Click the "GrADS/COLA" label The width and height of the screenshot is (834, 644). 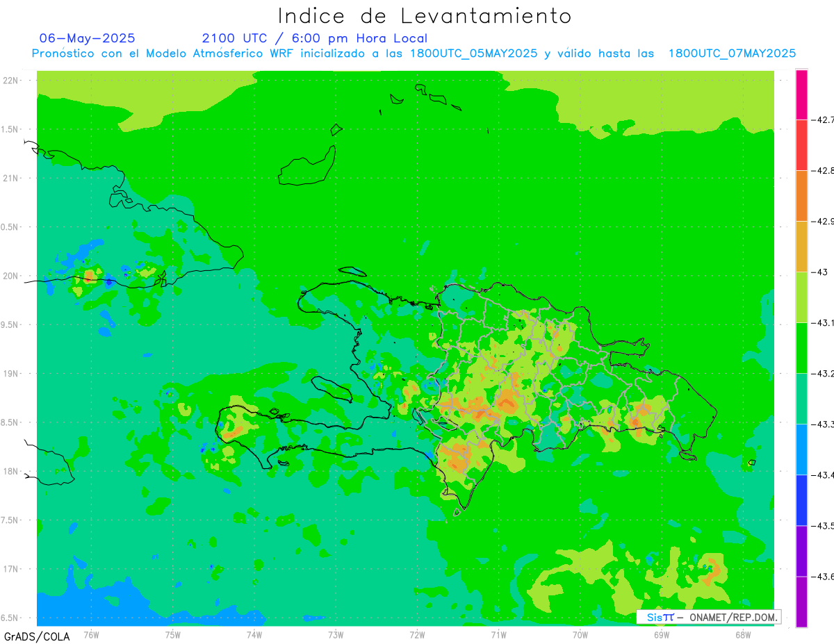point(37,636)
